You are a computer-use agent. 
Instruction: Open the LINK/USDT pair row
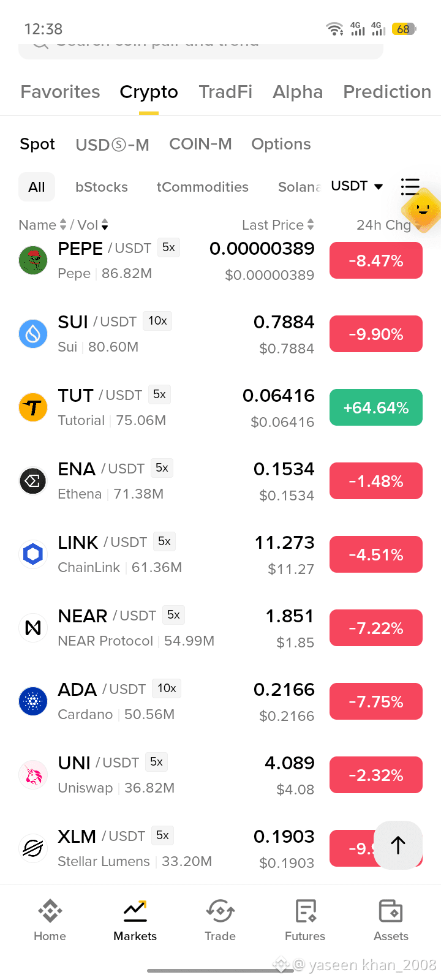[221, 554]
